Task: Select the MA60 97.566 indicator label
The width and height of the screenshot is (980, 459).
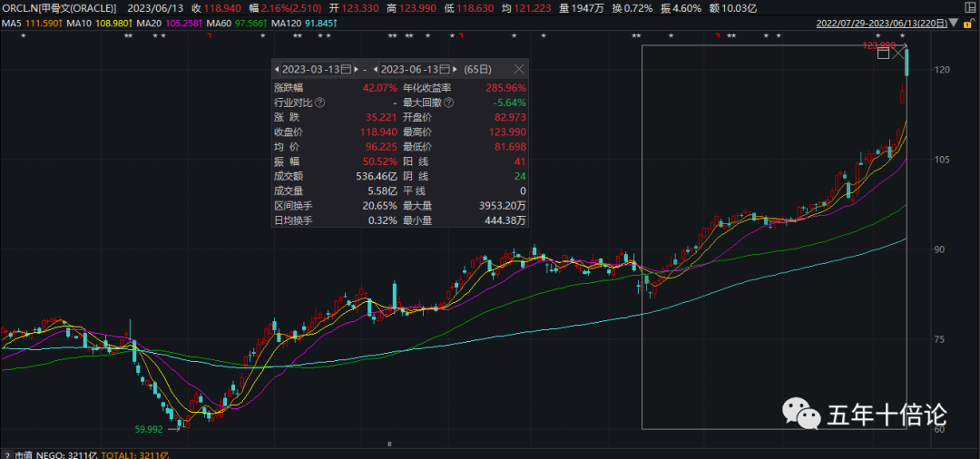Action: coord(235,24)
